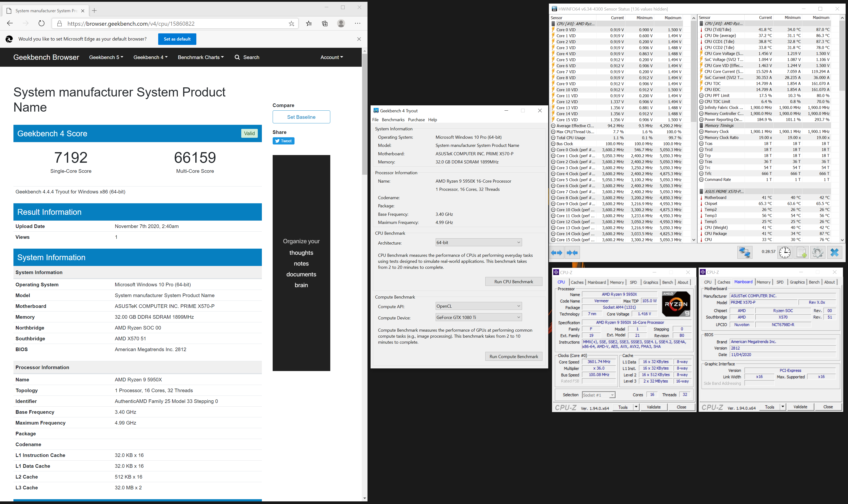848x504 pixels.
Task: Open the Socket #1 selection dropdown in CPU-Z
Action: (x=598, y=395)
